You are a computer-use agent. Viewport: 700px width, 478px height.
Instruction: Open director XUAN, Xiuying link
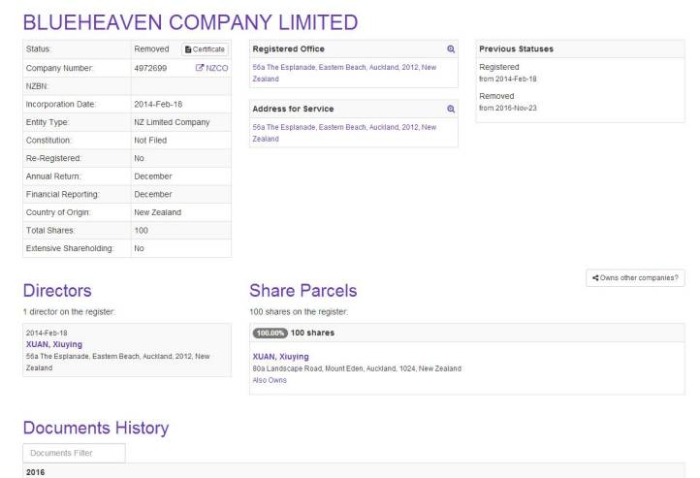[54, 345]
